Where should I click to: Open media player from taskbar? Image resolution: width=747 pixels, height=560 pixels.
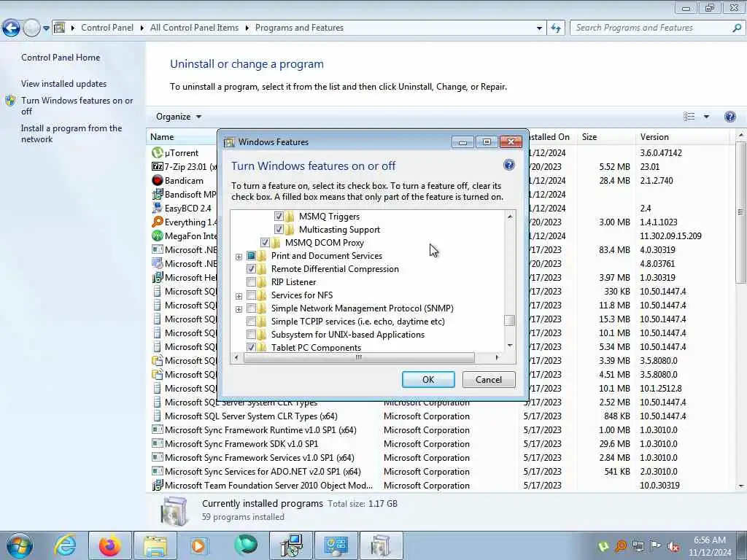coord(199,545)
